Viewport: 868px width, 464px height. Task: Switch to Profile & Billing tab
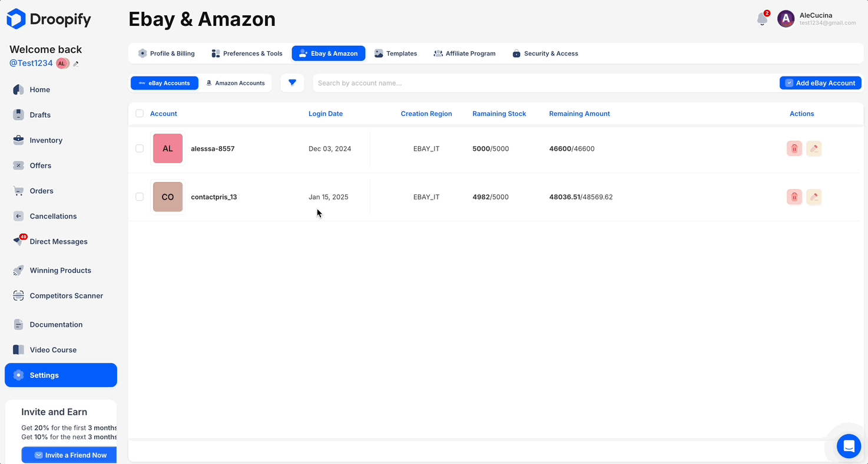[x=167, y=54]
